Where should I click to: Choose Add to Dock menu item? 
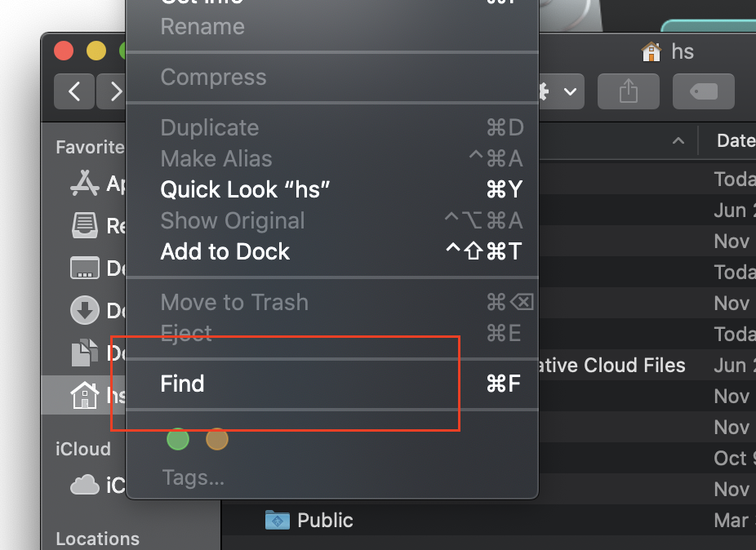[x=225, y=251]
